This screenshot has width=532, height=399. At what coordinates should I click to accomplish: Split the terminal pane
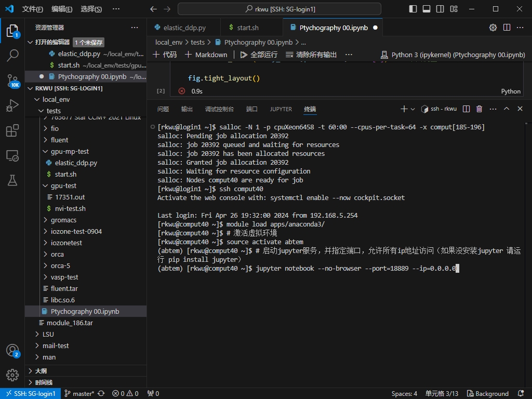coord(466,109)
